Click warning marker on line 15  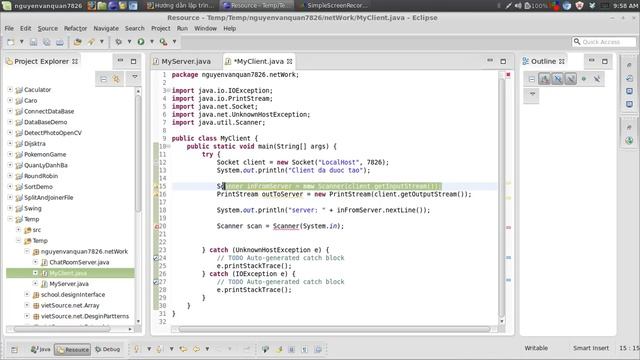pyautogui.click(x=156, y=186)
